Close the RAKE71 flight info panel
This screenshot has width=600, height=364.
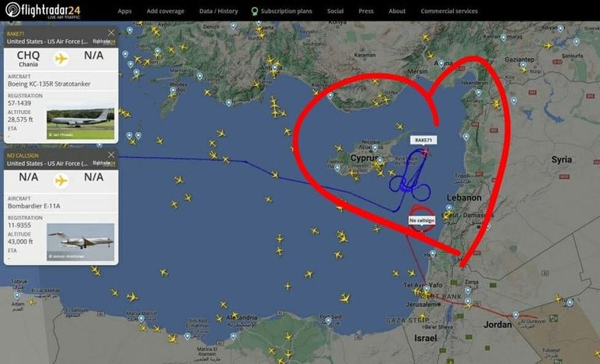pos(111,33)
